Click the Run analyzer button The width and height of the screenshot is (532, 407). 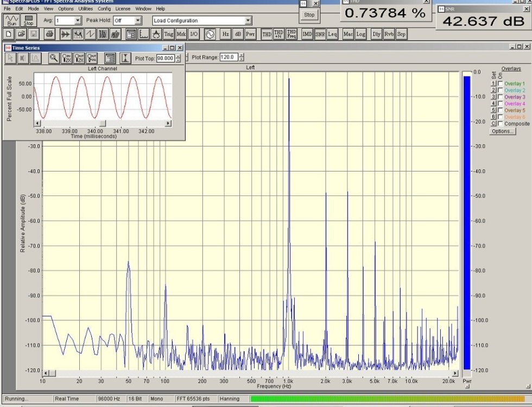[11, 21]
